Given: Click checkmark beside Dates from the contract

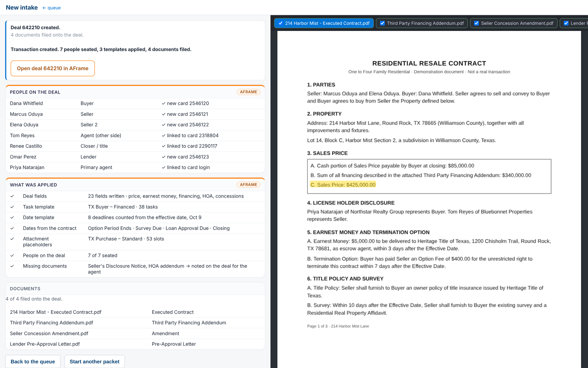Looking at the screenshot, I should tap(12, 228).
